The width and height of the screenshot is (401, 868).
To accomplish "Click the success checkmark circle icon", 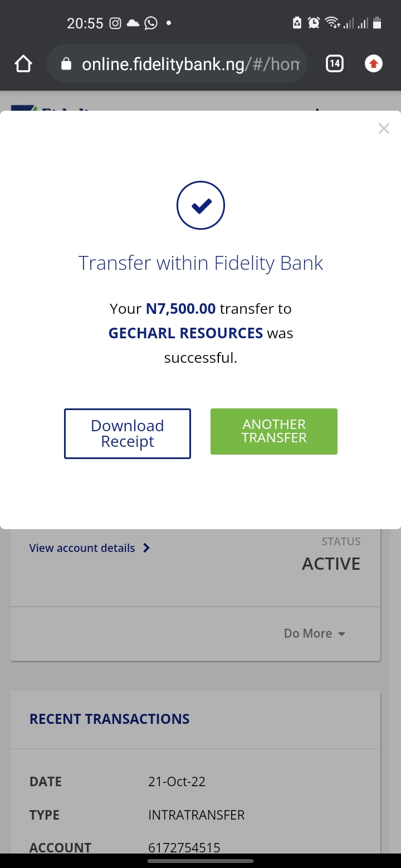I will point(200,206).
